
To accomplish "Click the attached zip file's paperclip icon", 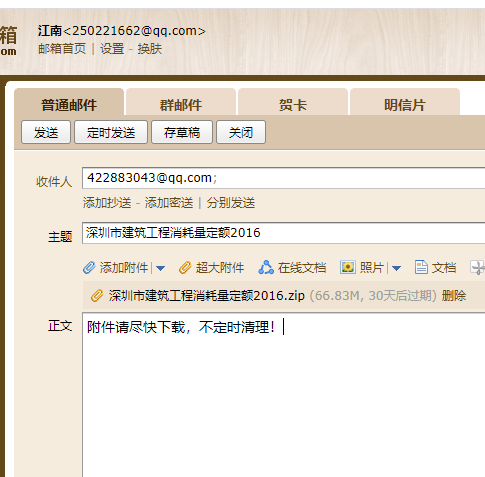I will click(97, 296).
